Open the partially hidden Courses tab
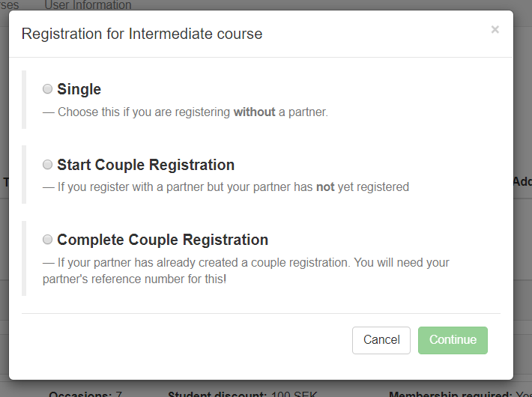 pyautogui.click(x=9, y=6)
